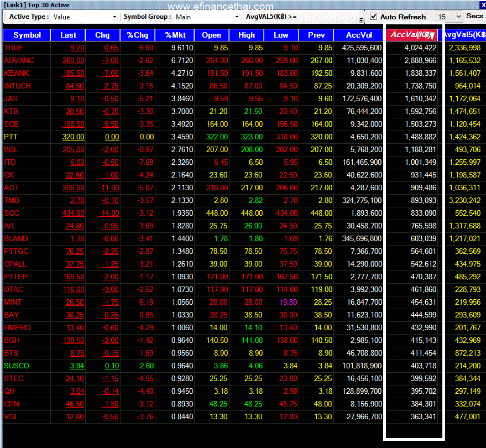
Task: Select the VGI symbol
Action: [x=10, y=416]
